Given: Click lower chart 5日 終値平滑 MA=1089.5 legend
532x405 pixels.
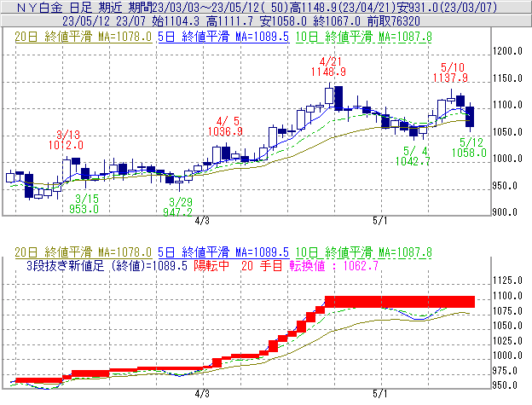Looking at the screenshot, I should pos(223,252).
